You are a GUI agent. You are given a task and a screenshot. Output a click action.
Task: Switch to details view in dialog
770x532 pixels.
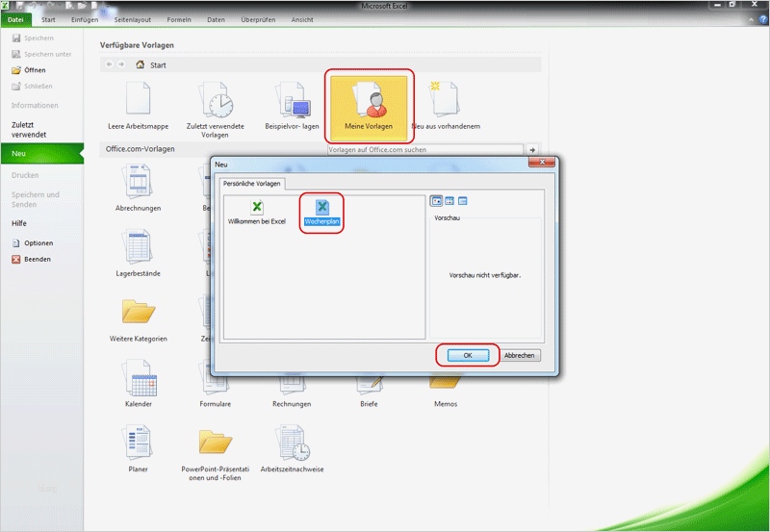tap(463, 201)
